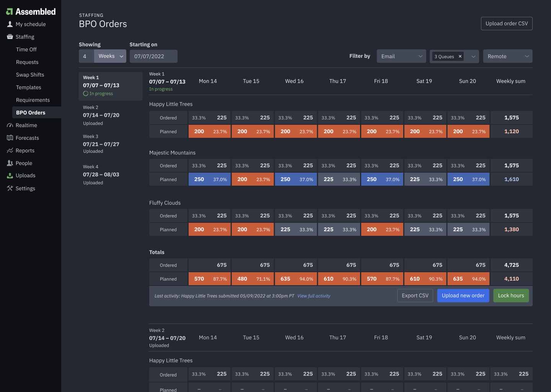This screenshot has width=551, height=392.
Task: Open Swap Shifts in the sidebar
Action: pyautogui.click(x=30, y=75)
